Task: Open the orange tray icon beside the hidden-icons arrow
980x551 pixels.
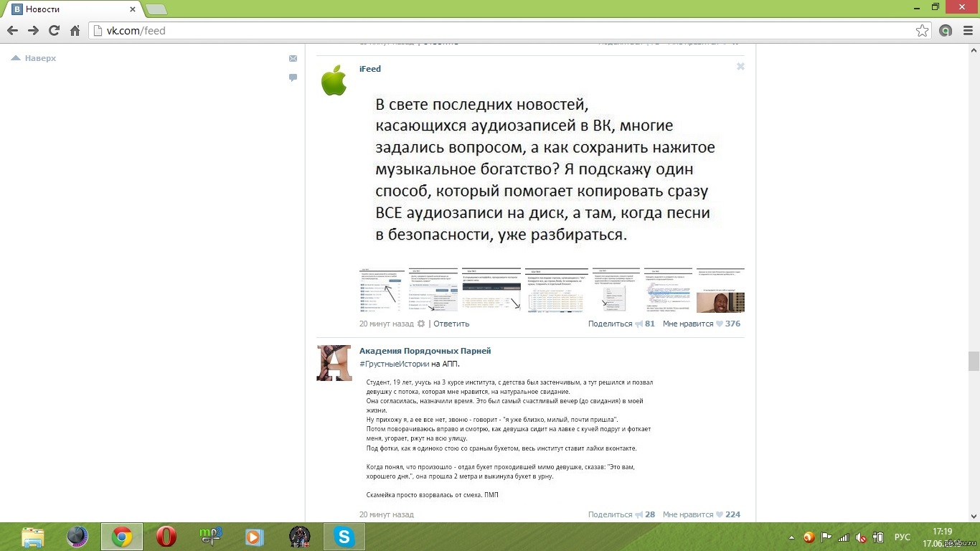Action: [x=809, y=537]
